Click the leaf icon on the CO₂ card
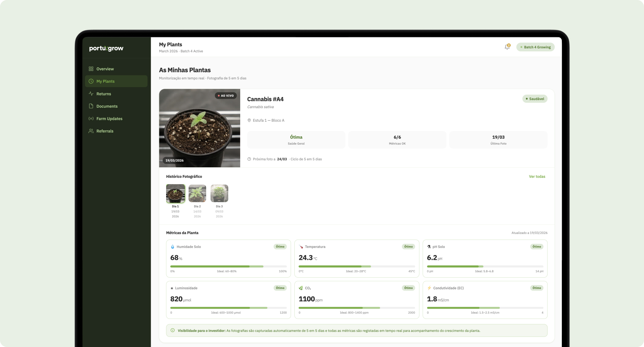The width and height of the screenshot is (644, 347). click(x=300, y=288)
